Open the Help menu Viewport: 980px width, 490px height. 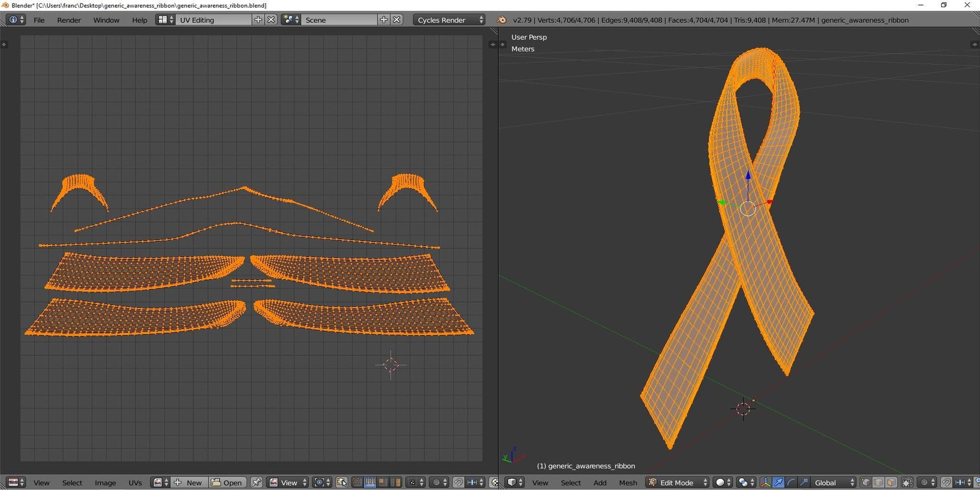point(139,20)
